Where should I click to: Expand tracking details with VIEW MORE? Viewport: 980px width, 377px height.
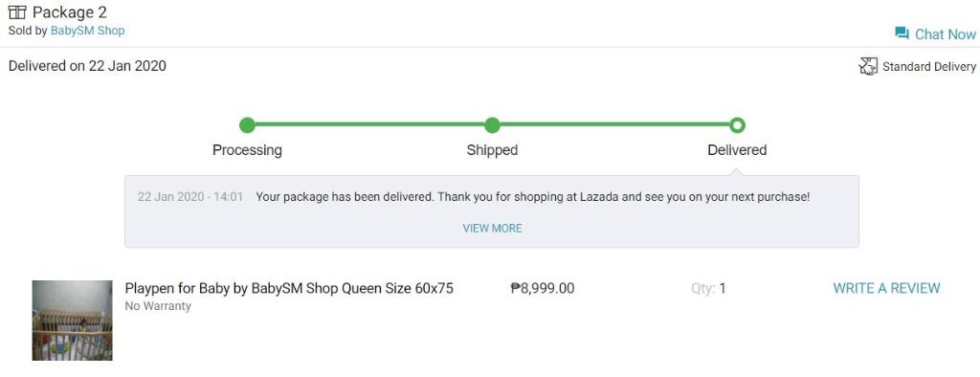[x=492, y=228]
